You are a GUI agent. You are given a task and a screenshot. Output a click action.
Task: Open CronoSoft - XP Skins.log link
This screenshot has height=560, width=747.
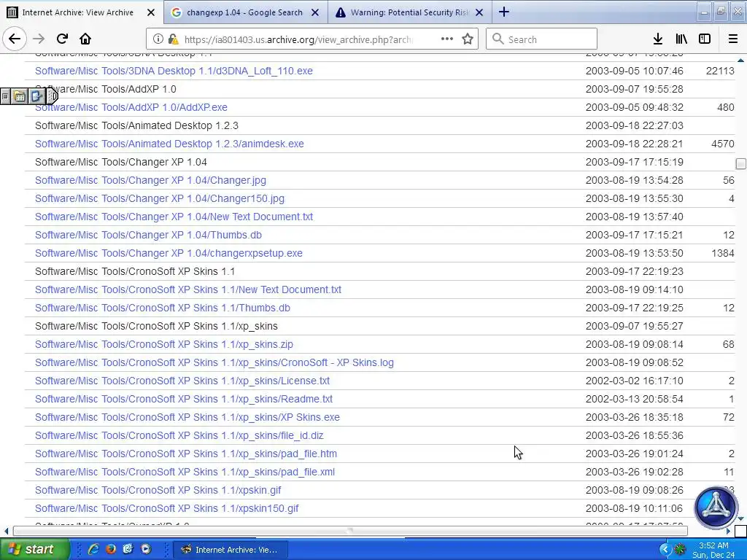[x=214, y=362]
